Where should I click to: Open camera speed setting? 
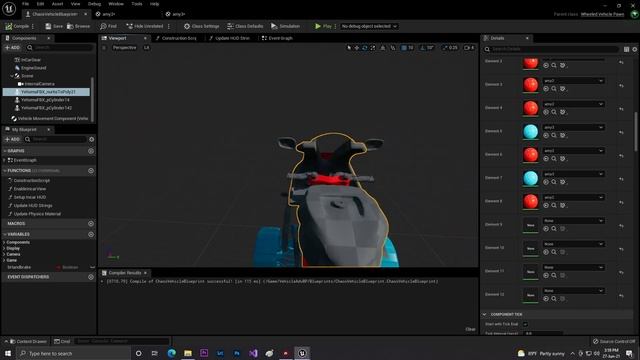point(469,48)
